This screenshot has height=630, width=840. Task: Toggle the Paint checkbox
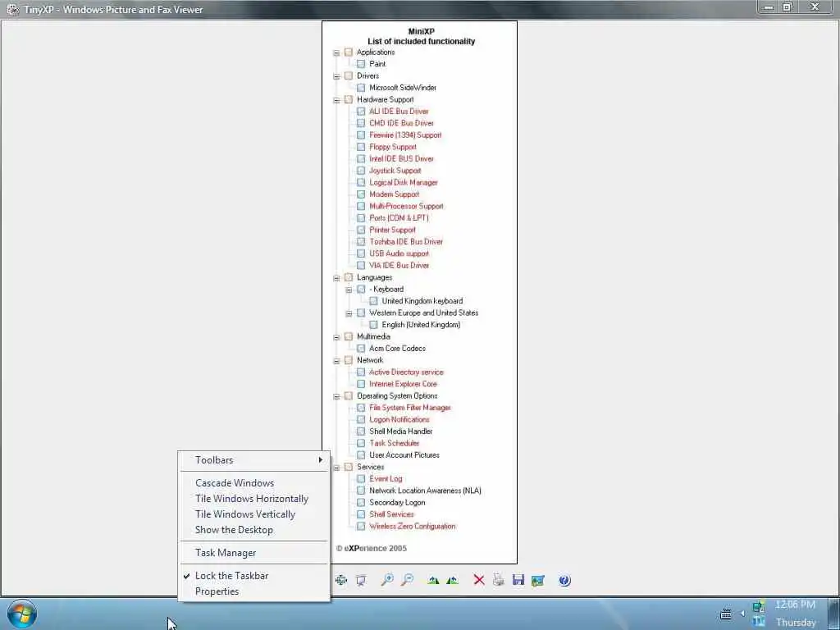tap(361, 64)
